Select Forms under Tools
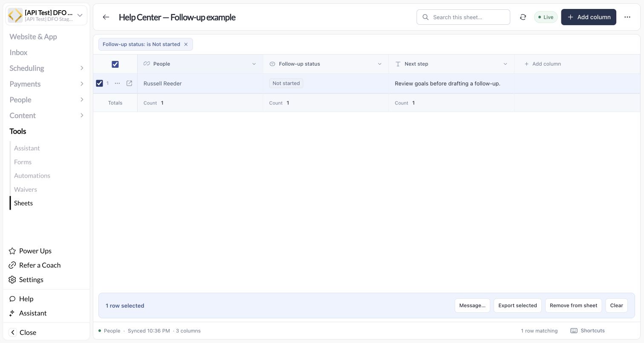The height and width of the screenshot is (343, 644). [23, 162]
